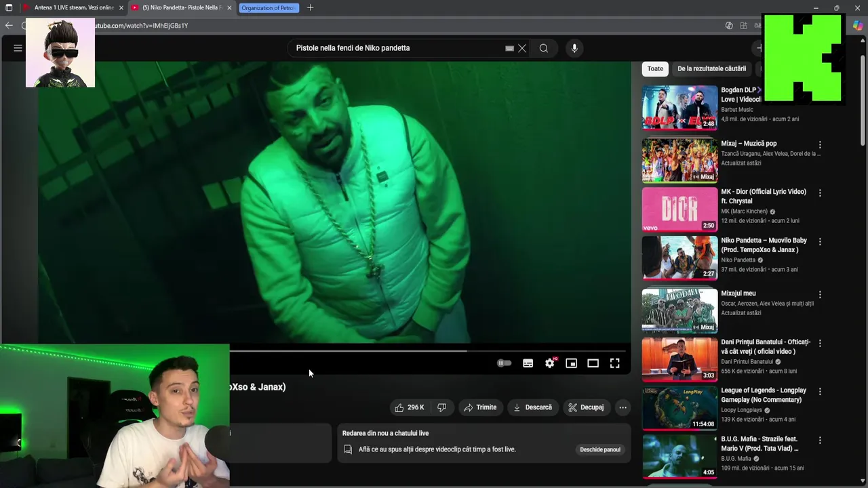Enable miniplayer mode

coord(572,363)
